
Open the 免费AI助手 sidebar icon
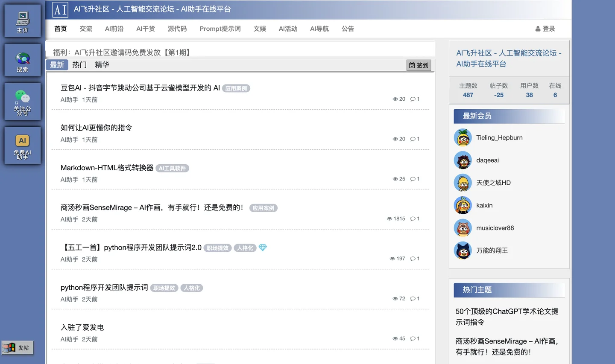[23, 146]
